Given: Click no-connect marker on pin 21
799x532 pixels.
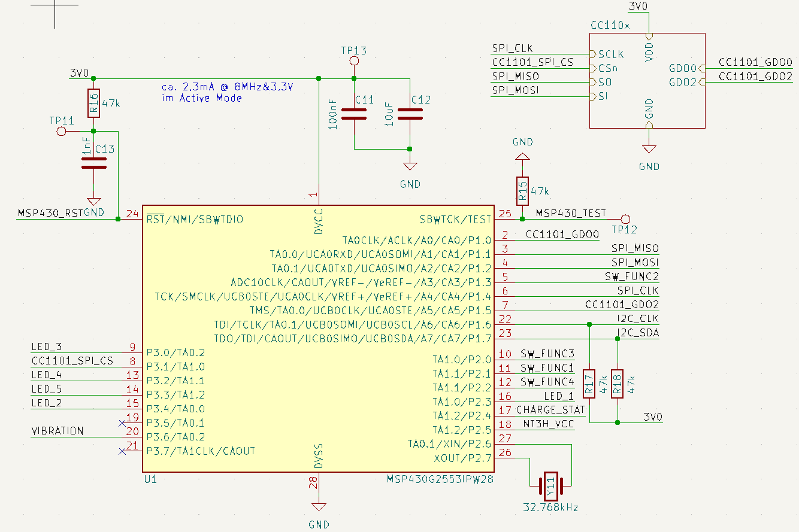Looking at the screenshot, I should coord(122,451).
